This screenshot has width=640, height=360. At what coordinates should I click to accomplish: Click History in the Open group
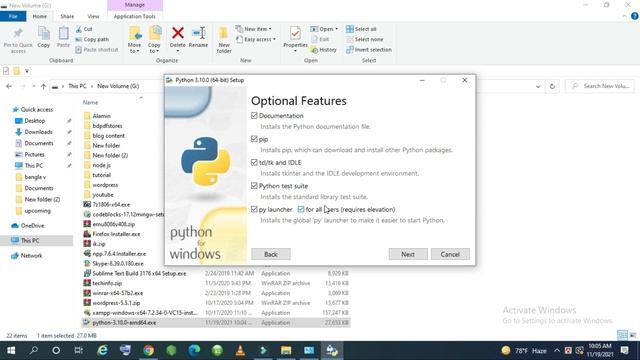click(324, 49)
